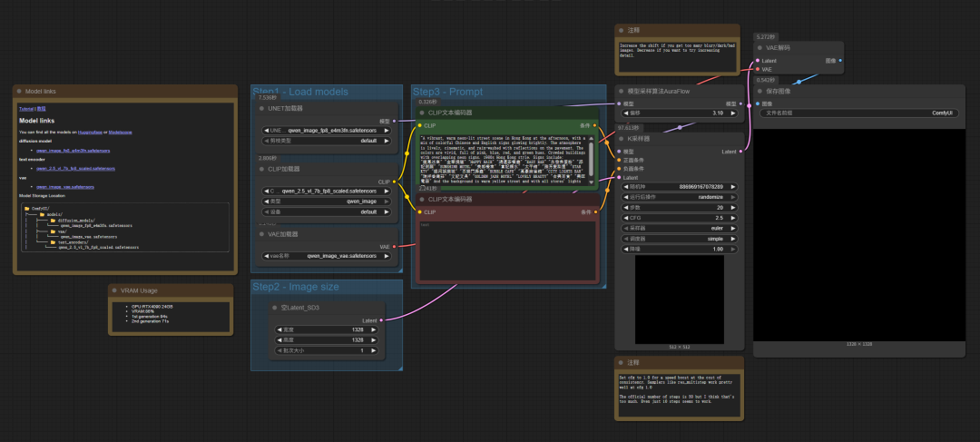The width and height of the screenshot is (980, 442).
Task: Collapse the bottom 注释 note via its dot
Action: (622, 363)
